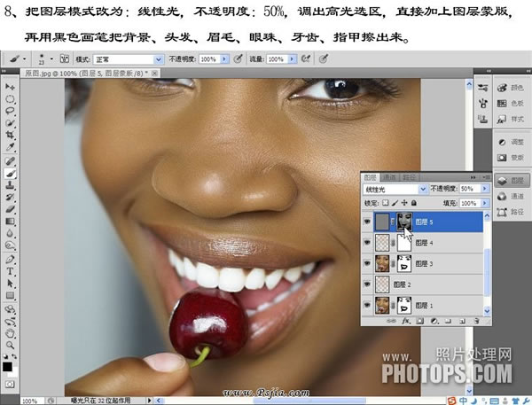Hide layer 图层 2 eye icon
The width and height of the screenshot is (532, 405).
367,284
